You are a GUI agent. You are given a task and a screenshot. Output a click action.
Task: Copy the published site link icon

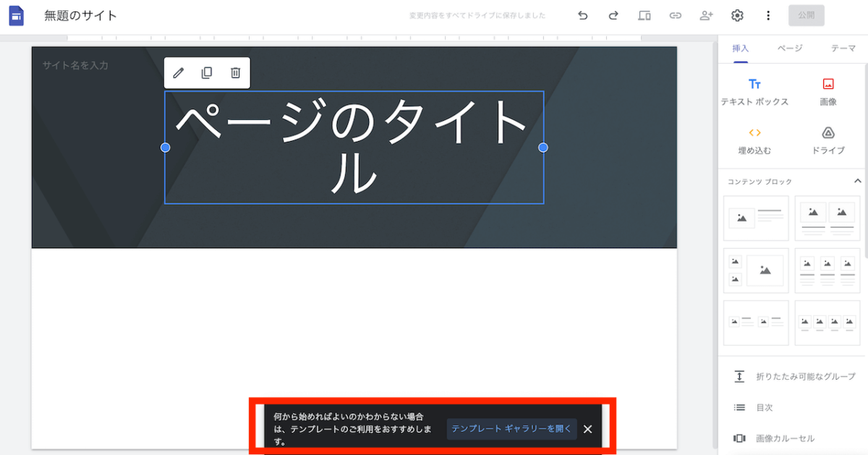675,15
